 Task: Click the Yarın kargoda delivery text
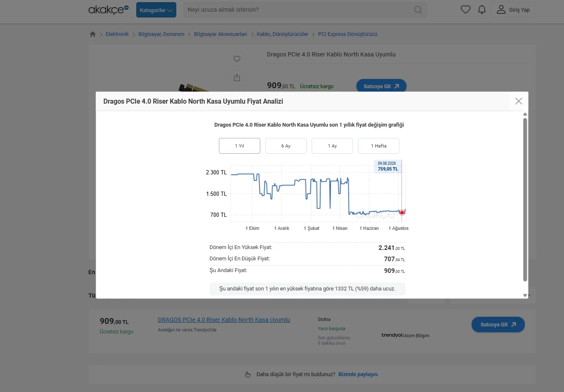point(331,328)
